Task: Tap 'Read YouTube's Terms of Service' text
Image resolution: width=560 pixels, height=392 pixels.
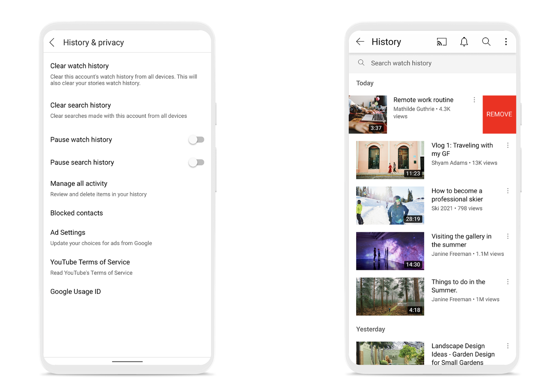Action: [91, 273]
